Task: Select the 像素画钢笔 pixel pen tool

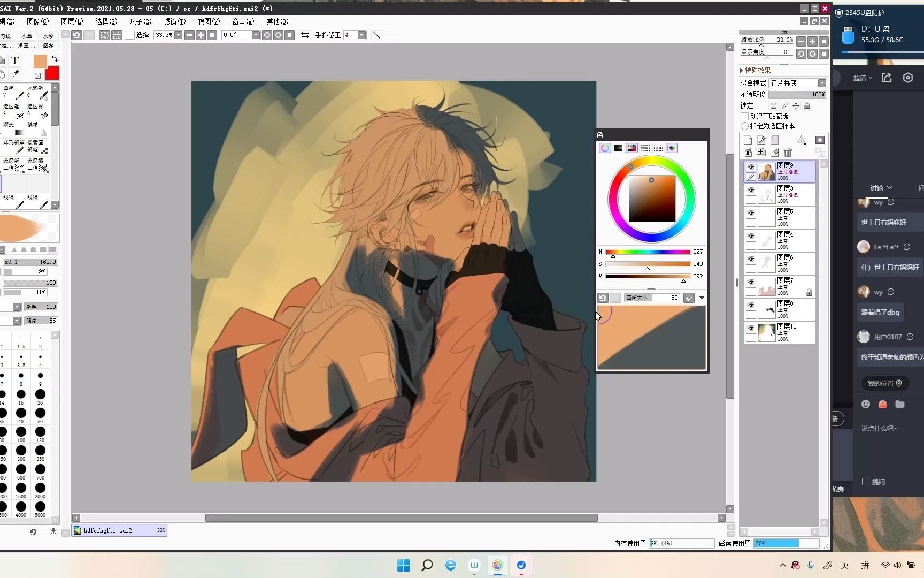Action: [37, 147]
